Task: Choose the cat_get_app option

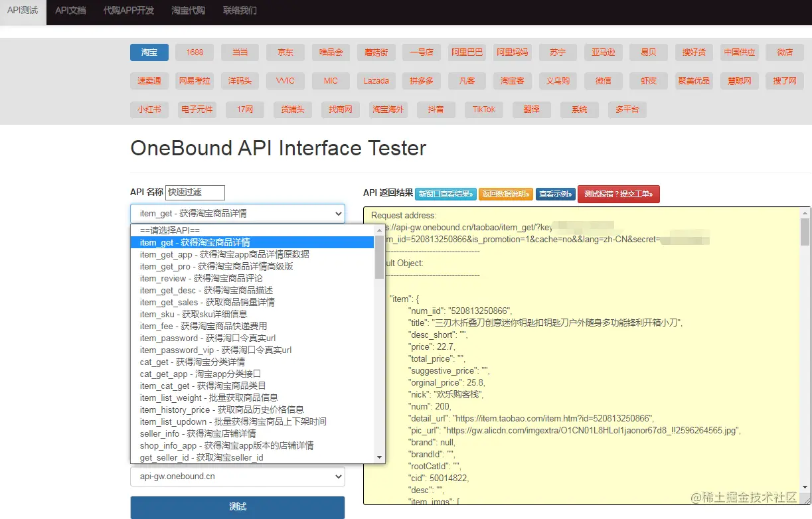Action: 252,374
